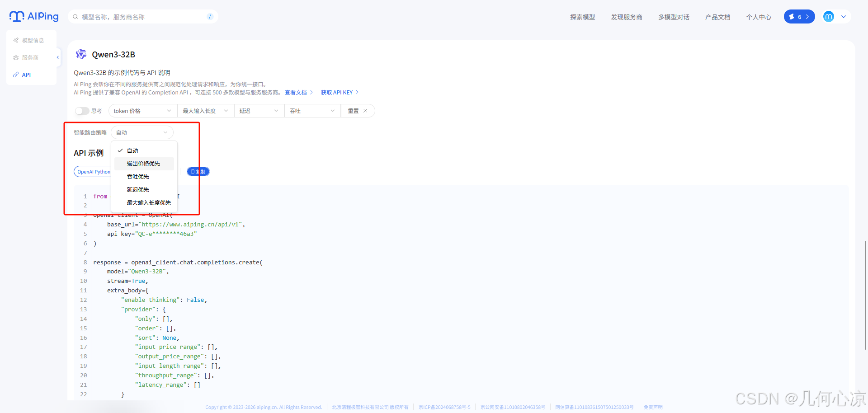The height and width of the screenshot is (413, 868).
Task: Select 自动 routing option
Action: pyautogui.click(x=144, y=150)
